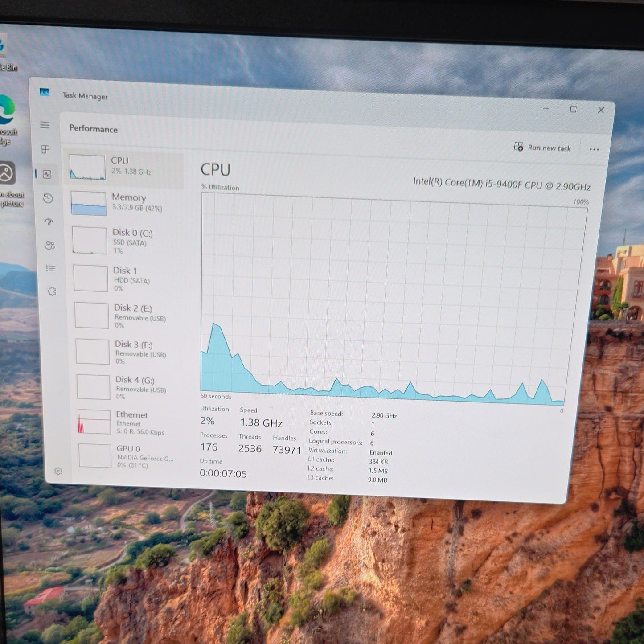The height and width of the screenshot is (644, 644).
Task: Open the App history icon
Action: click(x=48, y=198)
